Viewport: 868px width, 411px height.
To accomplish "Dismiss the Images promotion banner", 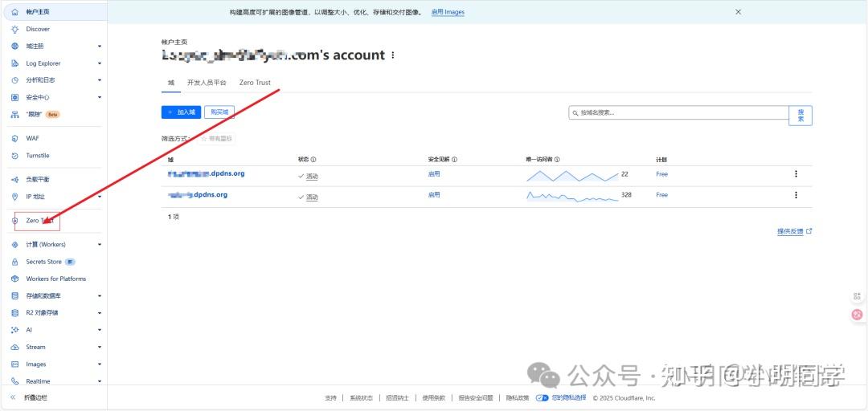I will point(738,11).
